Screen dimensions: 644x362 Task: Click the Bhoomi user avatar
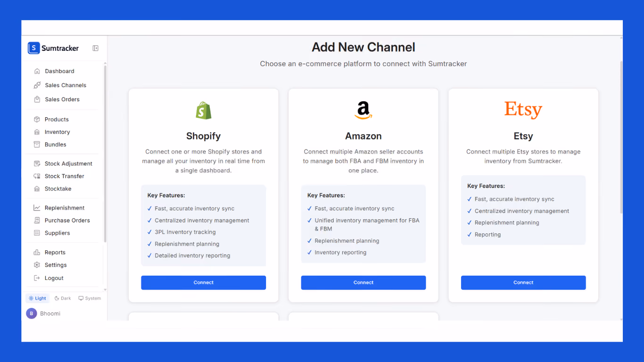click(x=32, y=313)
